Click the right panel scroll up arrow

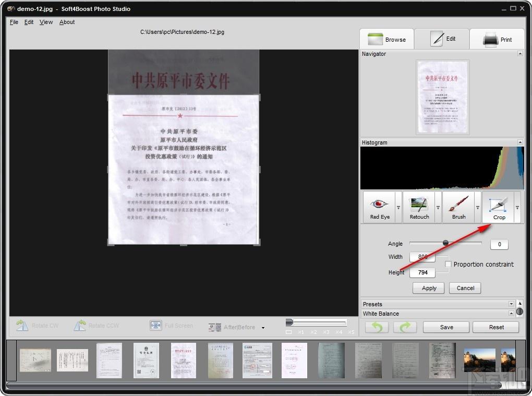520,303
